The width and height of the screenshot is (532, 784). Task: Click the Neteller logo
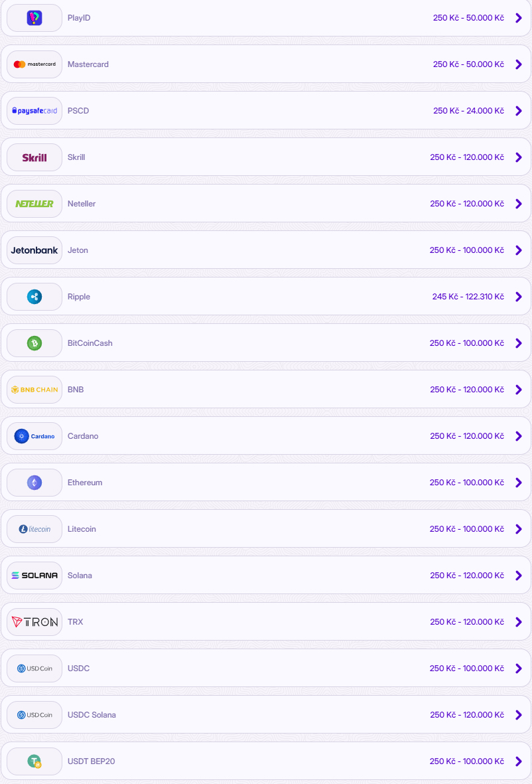tap(34, 204)
